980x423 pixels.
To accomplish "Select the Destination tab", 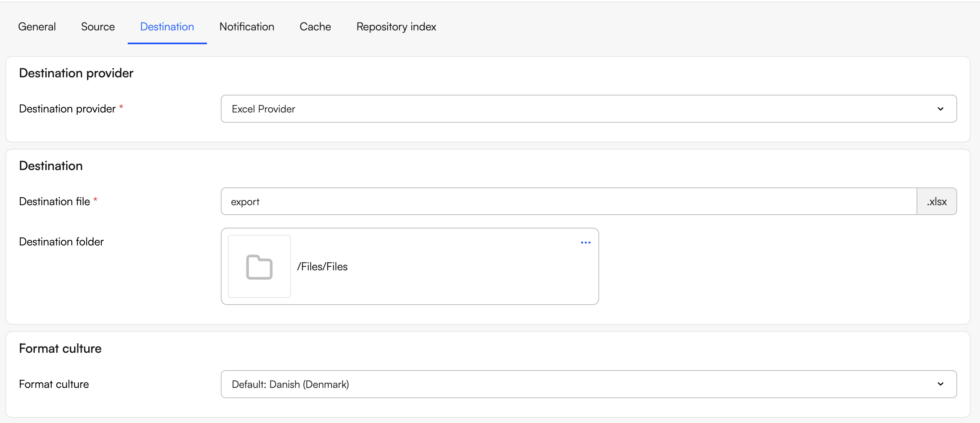I will pyautogui.click(x=167, y=27).
